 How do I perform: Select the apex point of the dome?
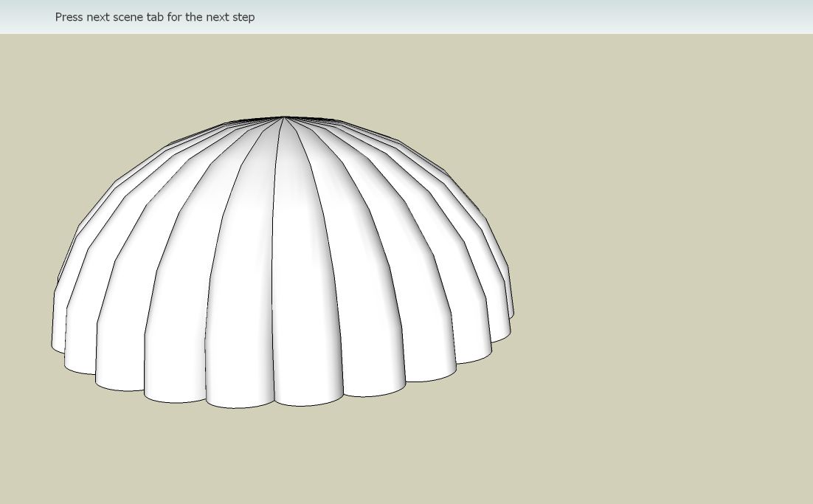[283, 118]
